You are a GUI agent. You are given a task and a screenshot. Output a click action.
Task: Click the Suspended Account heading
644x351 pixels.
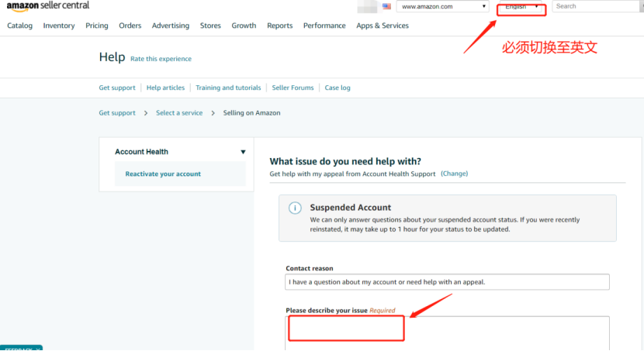[351, 208]
